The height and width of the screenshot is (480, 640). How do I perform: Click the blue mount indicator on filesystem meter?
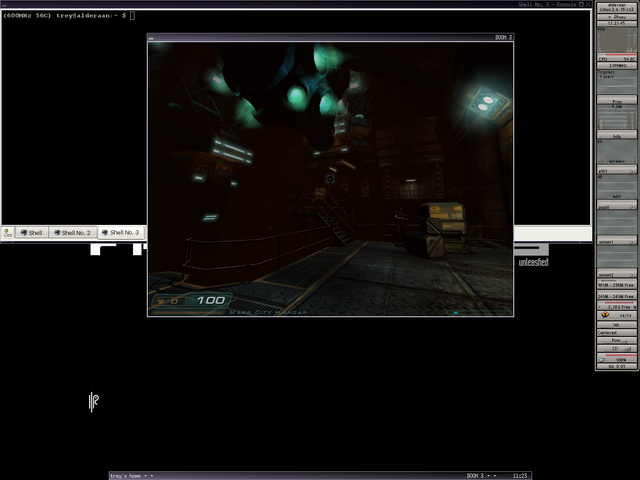pyautogui.click(x=635, y=307)
